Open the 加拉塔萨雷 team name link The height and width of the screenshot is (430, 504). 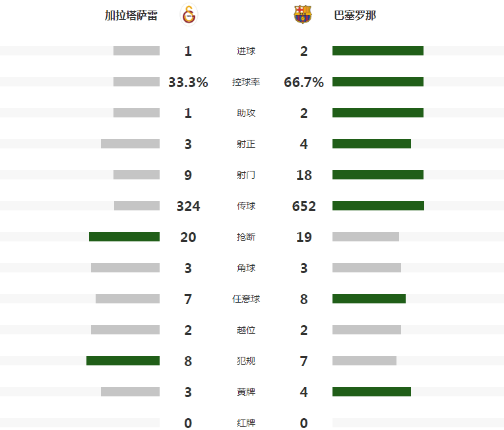131,15
